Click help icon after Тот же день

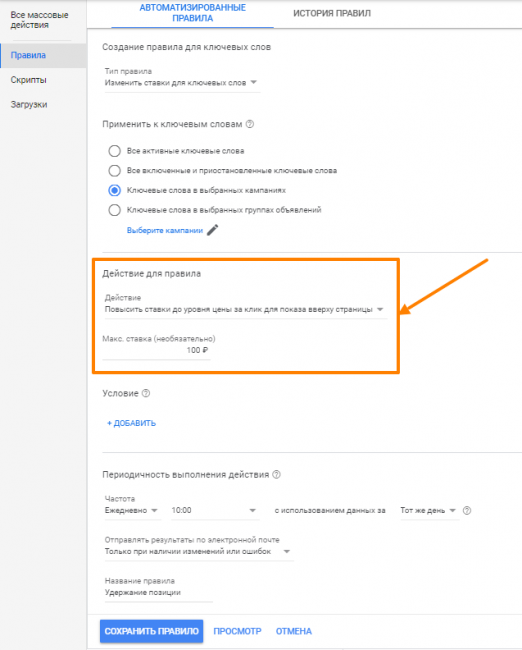(467, 510)
